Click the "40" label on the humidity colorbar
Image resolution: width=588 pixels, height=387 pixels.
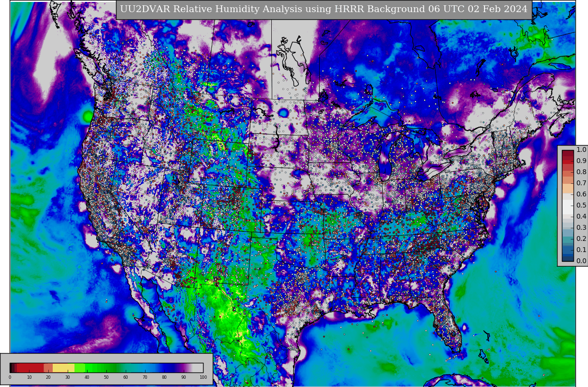point(87,377)
